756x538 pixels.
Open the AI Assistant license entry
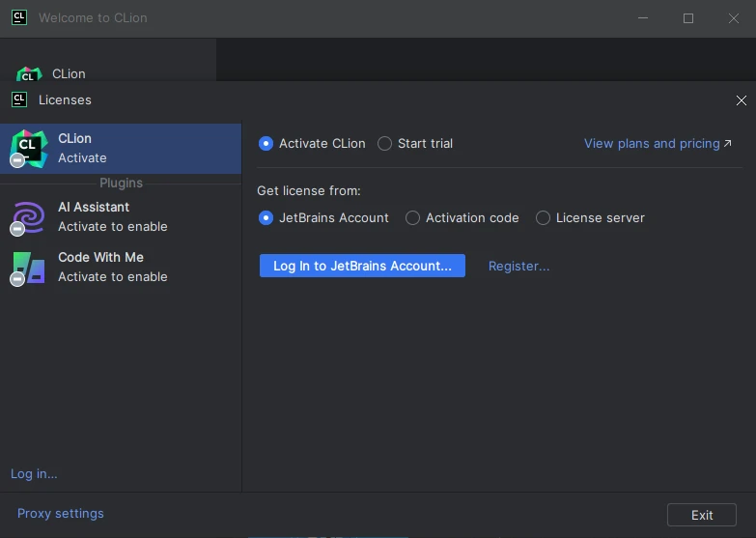(x=112, y=216)
